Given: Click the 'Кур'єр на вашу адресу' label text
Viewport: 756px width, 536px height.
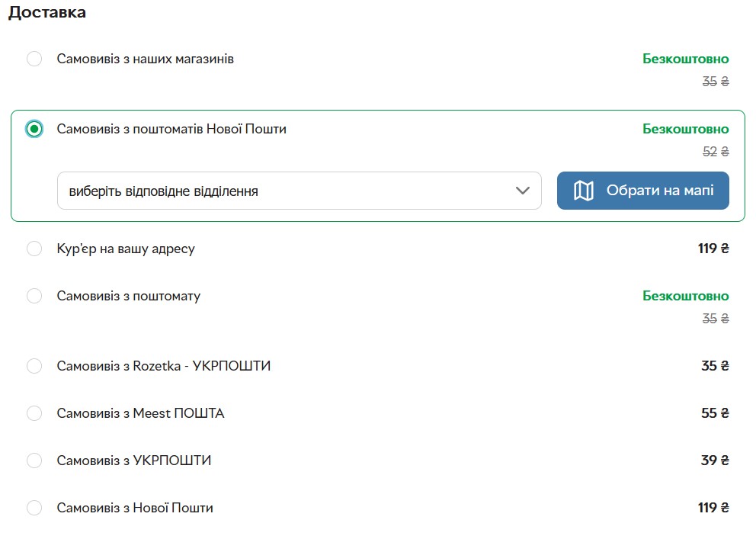Looking at the screenshot, I should point(126,249).
